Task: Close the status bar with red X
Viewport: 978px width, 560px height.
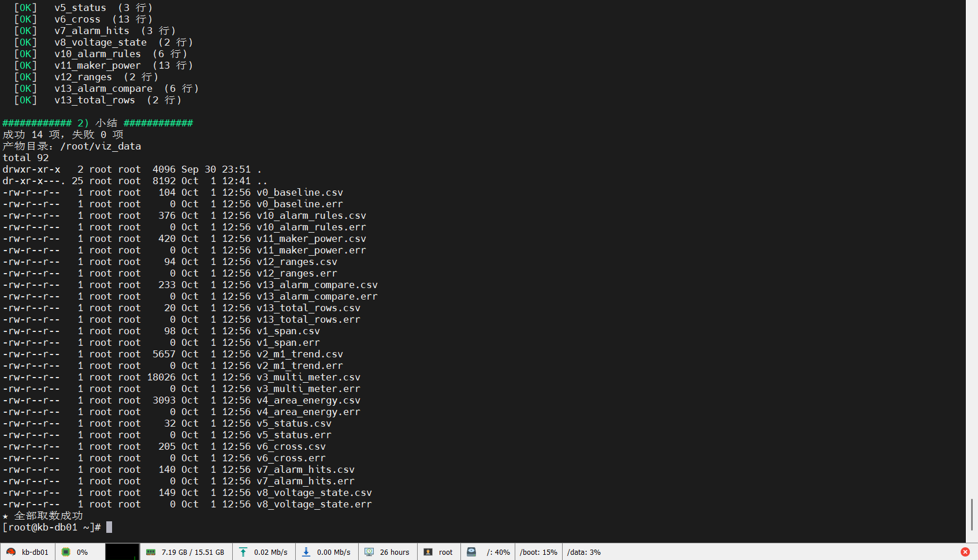Action: click(x=965, y=552)
